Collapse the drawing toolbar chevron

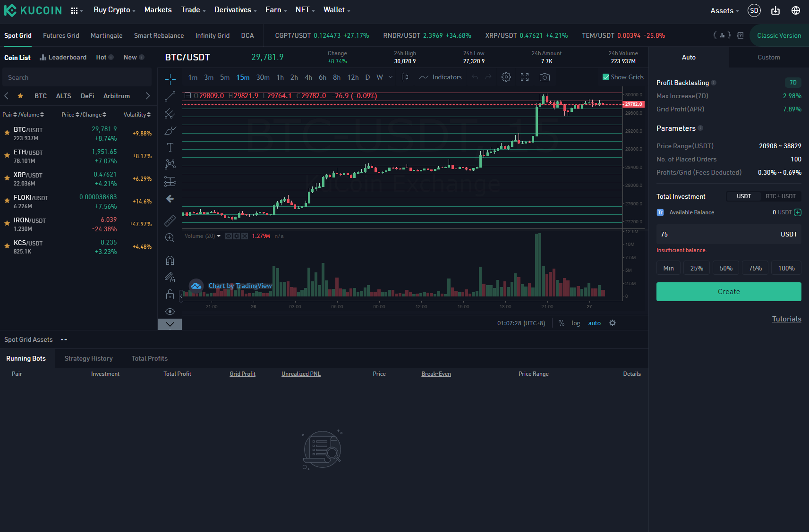[x=170, y=324]
